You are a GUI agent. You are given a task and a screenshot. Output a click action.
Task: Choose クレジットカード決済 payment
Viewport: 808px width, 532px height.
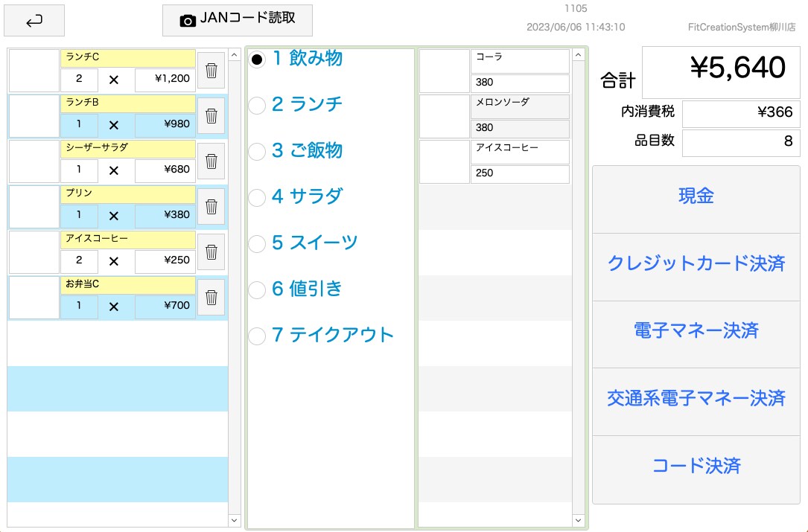(696, 267)
